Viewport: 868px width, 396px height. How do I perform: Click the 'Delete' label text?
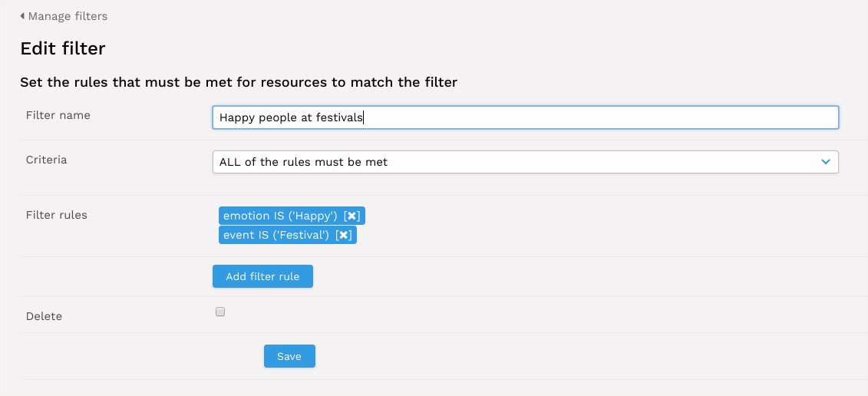tap(44, 316)
